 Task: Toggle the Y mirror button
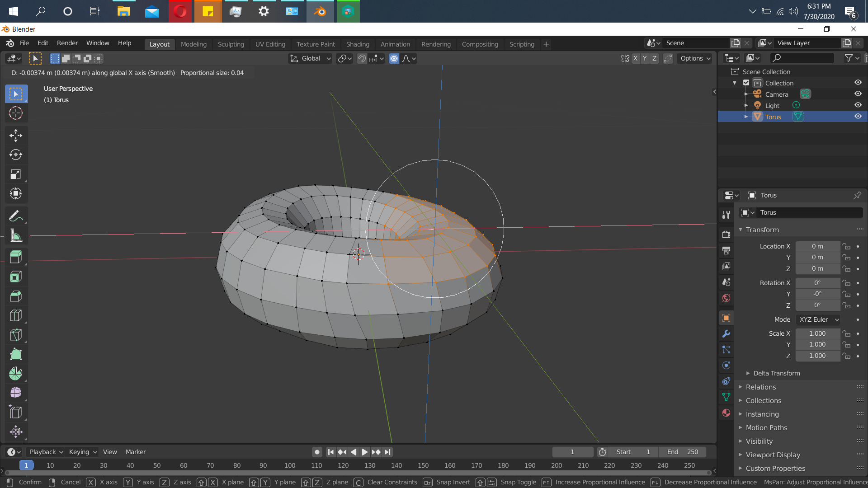(x=645, y=59)
